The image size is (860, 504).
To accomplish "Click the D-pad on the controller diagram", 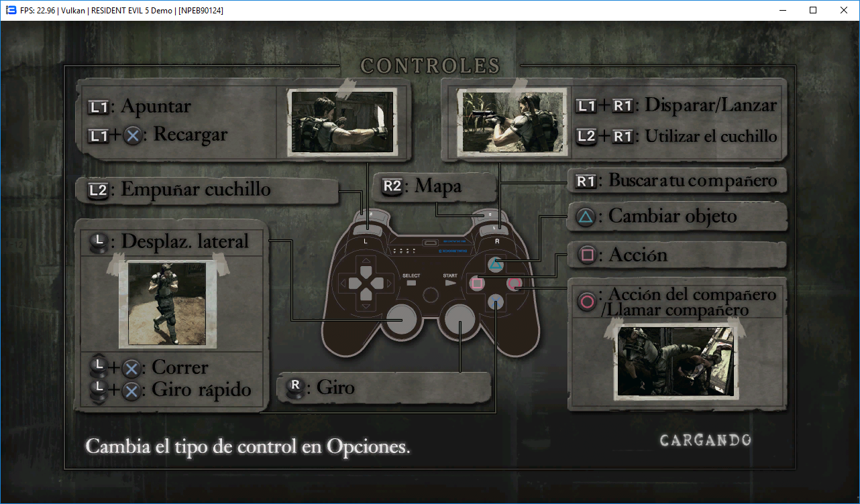I will click(366, 283).
